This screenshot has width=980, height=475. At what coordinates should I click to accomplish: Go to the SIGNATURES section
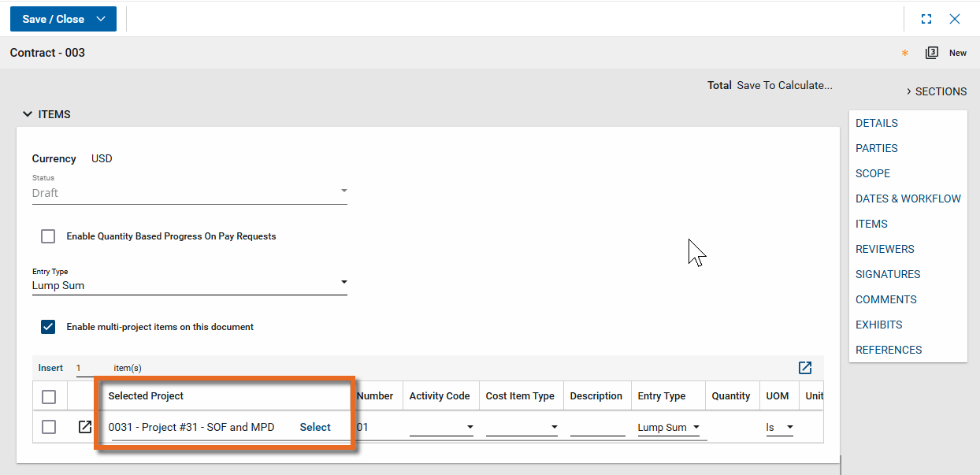888,274
